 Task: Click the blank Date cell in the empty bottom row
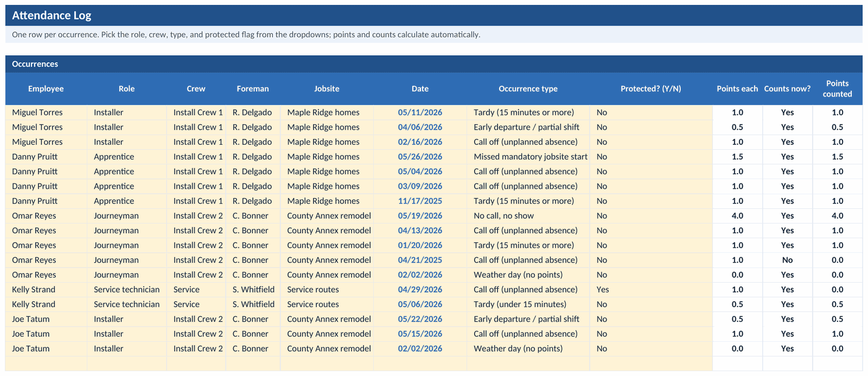tap(420, 364)
